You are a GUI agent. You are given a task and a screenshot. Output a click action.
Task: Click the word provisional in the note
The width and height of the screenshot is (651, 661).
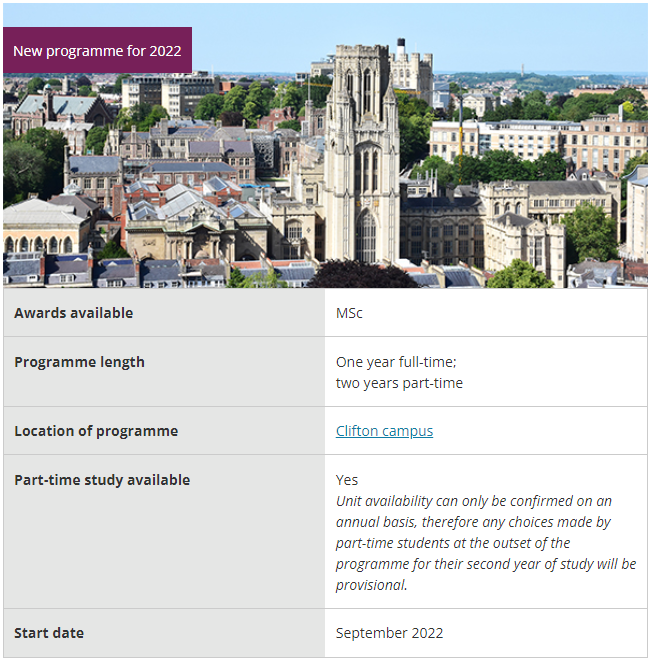pos(371,585)
